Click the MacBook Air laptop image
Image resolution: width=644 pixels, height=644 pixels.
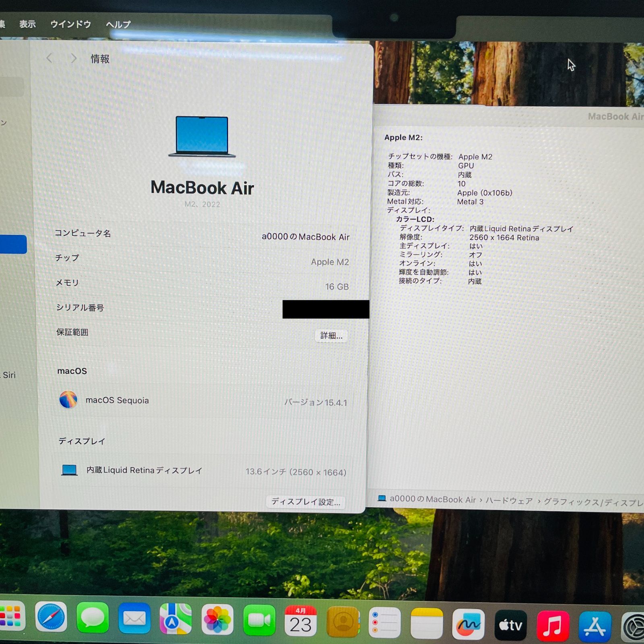coord(202,136)
